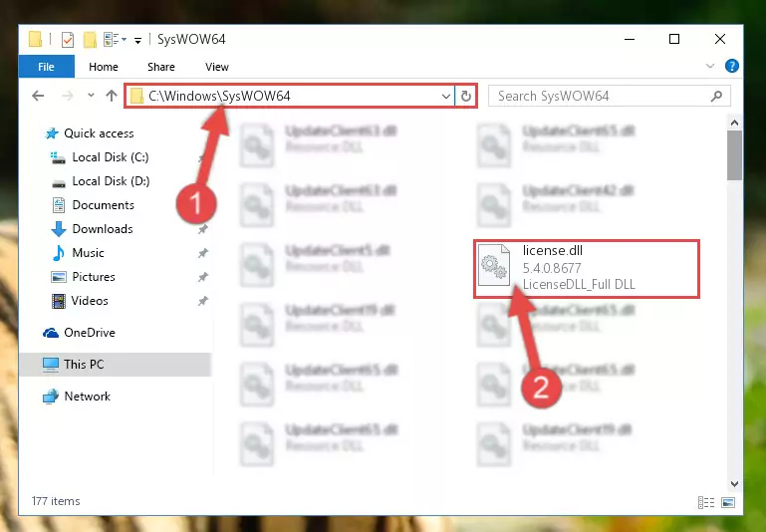Open the File tab
Image resolution: width=766 pixels, height=532 pixels.
click(x=47, y=67)
